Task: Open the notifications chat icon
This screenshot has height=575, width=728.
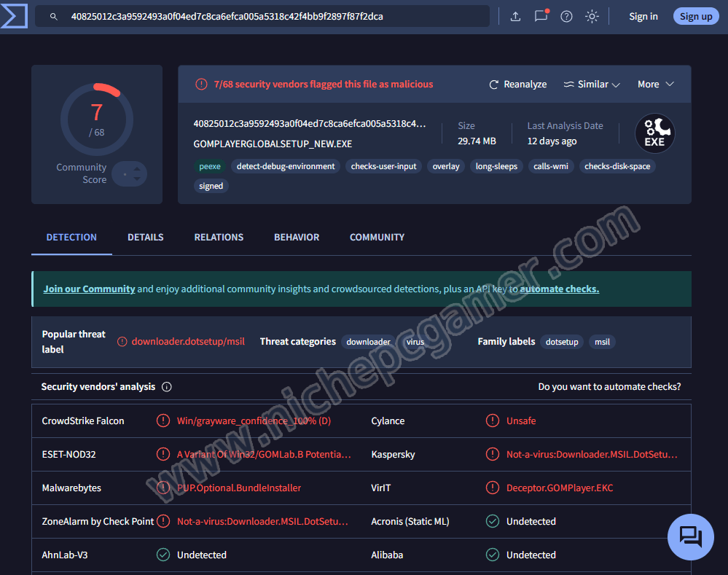Action: [x=541, y=16]
